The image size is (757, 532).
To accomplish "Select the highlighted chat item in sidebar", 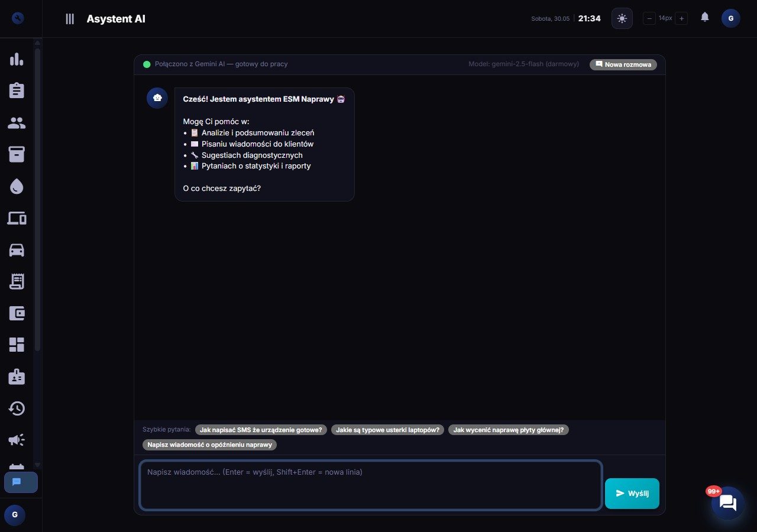I will pyautogui.click(x=21, y=482).
